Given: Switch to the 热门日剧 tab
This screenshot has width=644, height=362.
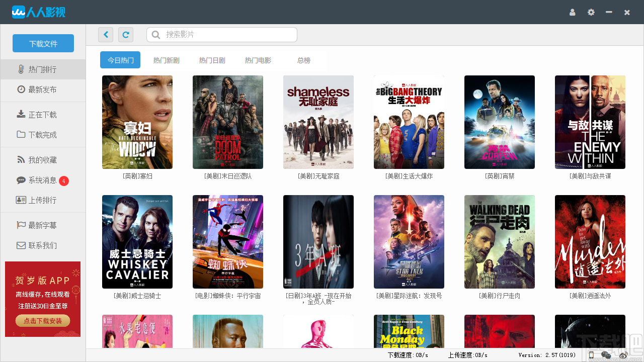Looking at the screenshot, I should point(212,60).
